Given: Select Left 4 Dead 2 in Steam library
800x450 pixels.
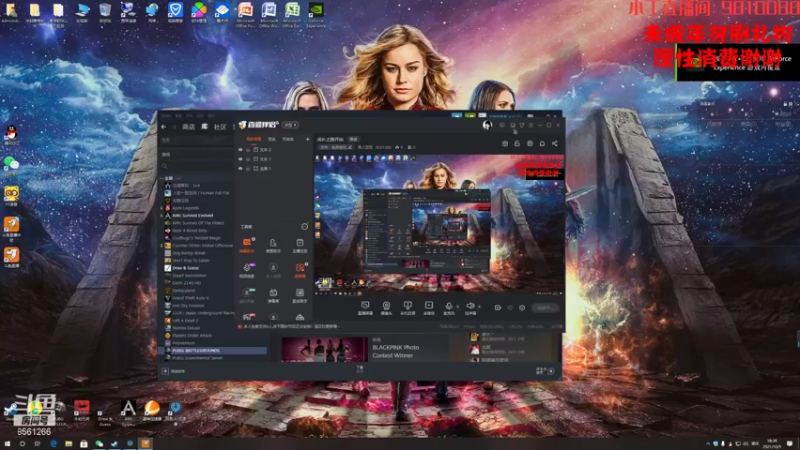Looking at the screenshot, I should click(x=185, y=320).
